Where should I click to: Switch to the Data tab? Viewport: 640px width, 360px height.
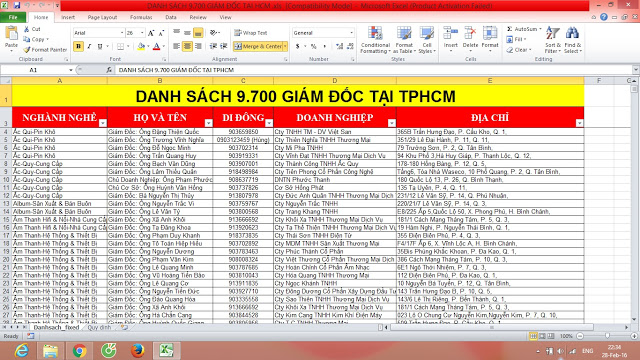(171, 17)
